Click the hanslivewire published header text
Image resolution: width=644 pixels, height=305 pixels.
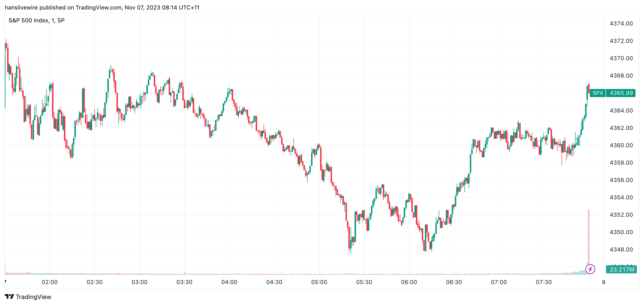102,8
